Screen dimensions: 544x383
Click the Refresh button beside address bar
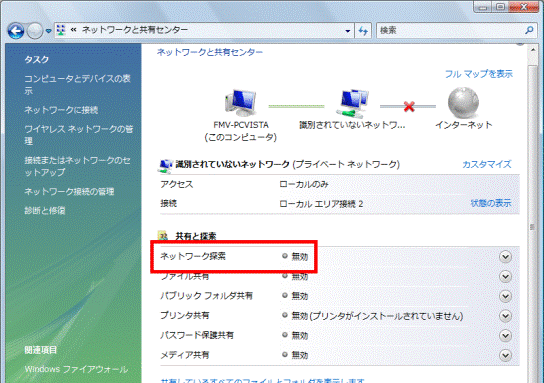363,31
